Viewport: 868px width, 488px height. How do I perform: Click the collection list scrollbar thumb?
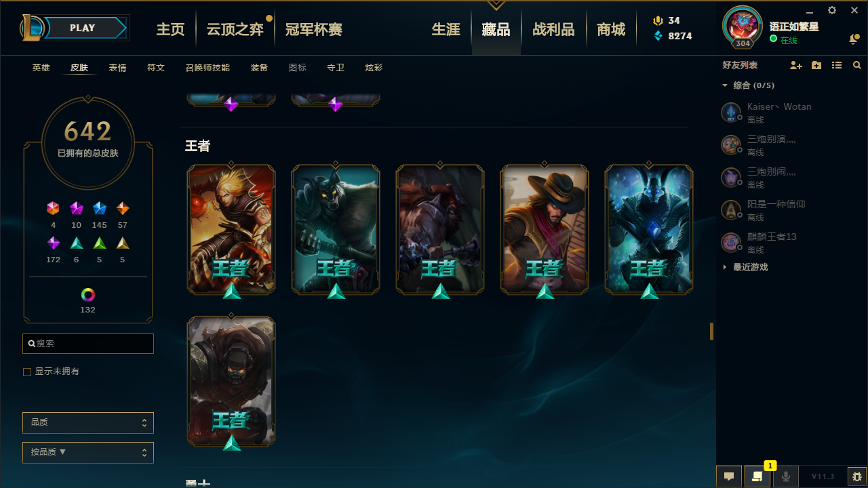(711, 331)
